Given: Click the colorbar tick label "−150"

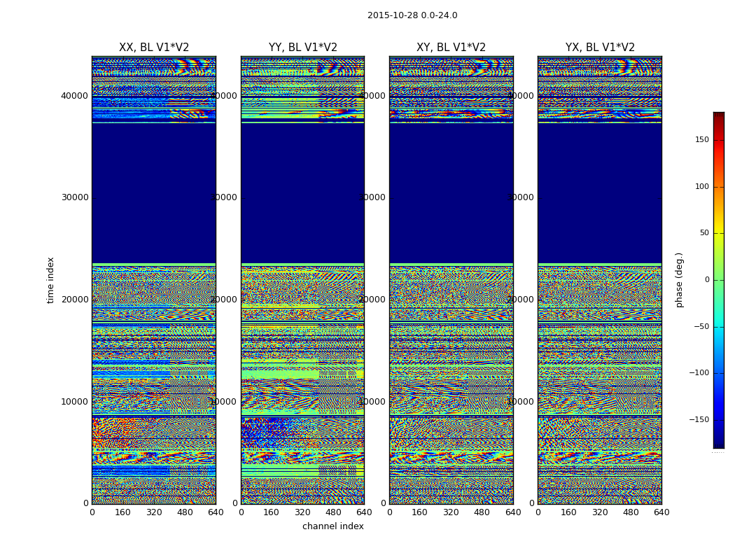Looking at the screenshot, I should (699, 419).
